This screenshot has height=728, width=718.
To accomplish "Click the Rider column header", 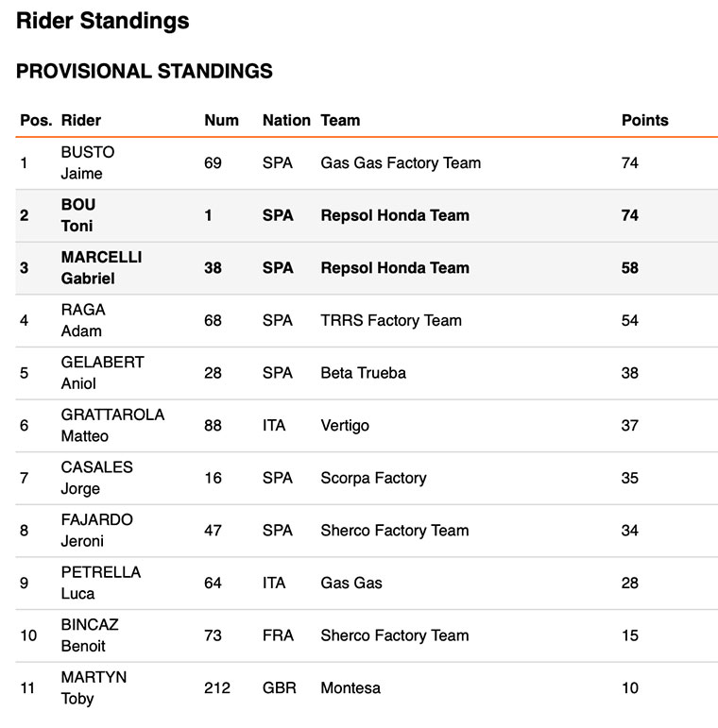I will (x=80, y=120).
